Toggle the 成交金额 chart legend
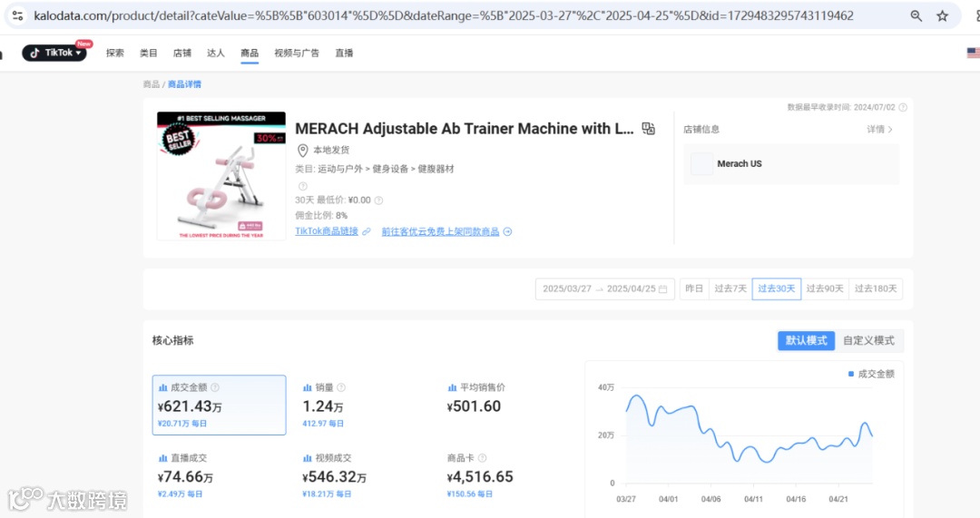Screen dimensions: 980x518 871,374
